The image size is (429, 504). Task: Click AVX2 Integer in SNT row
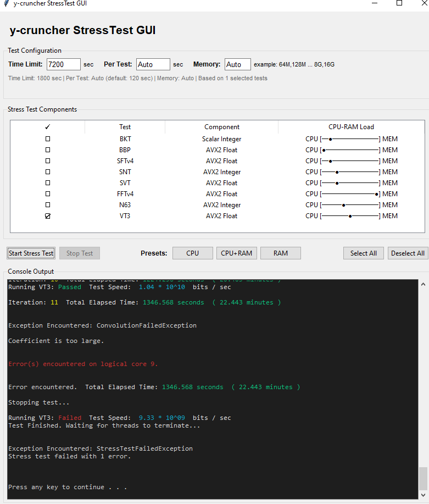point(222,172)
